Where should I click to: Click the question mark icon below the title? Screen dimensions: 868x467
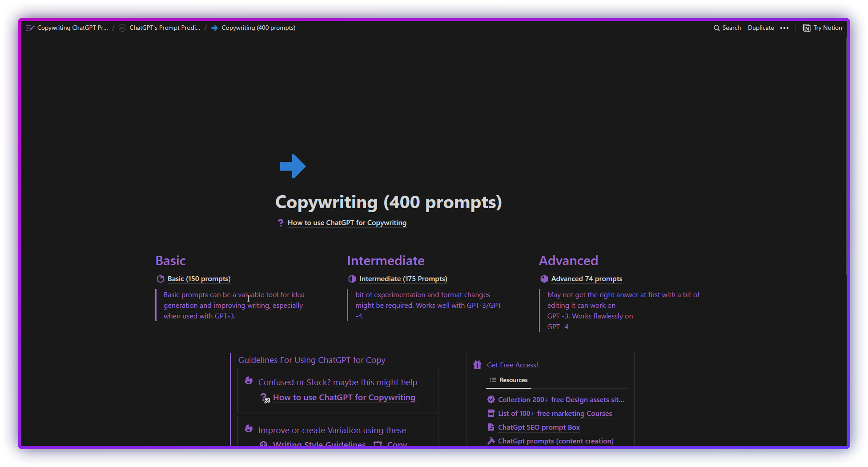pyautogui.click(x=280, y=223)
